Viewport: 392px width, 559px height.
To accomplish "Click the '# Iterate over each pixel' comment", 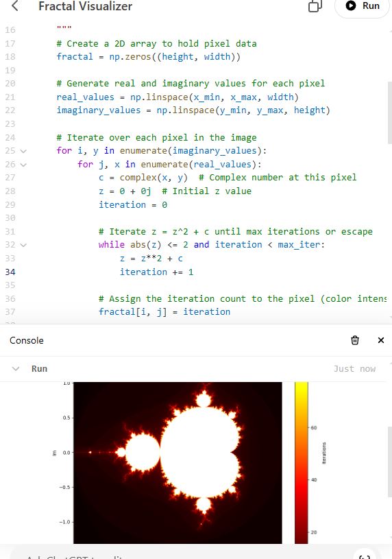I will 156,138.
